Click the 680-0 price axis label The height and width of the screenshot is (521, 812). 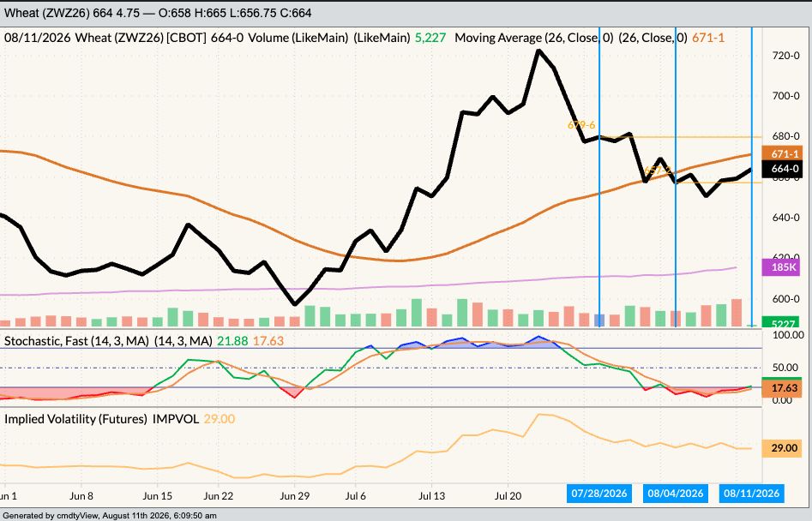[786, 136]
